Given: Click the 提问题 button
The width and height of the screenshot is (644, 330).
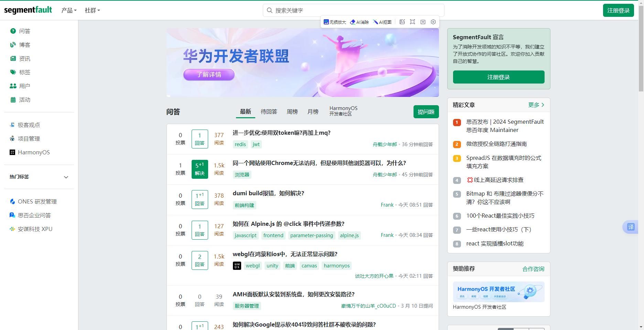Looking at the screenshot, I should [426, 112].
